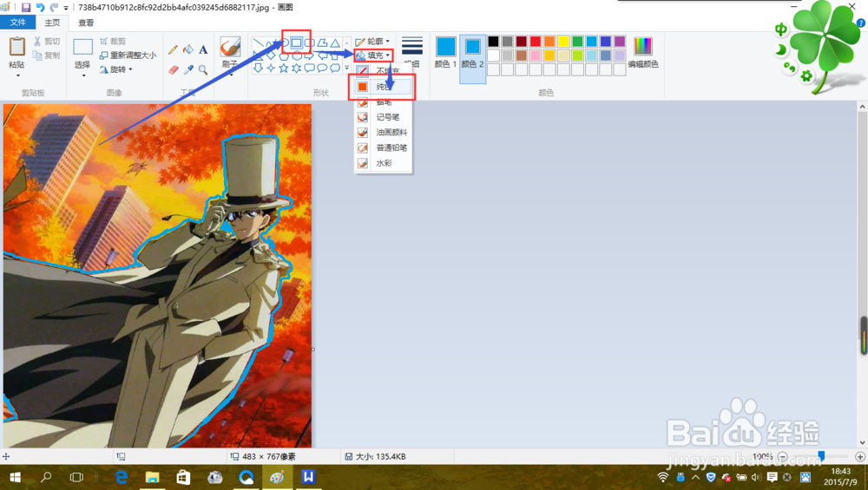Select the Magnifier tool

coord(203,69)
